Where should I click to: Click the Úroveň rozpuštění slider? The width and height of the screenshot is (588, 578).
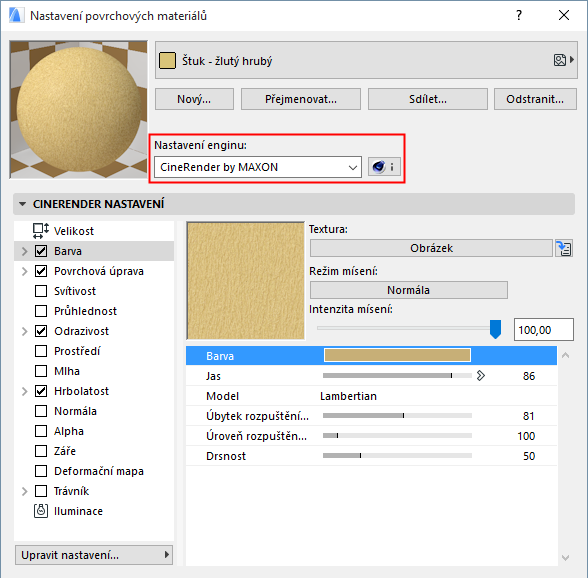pos(397,435)
